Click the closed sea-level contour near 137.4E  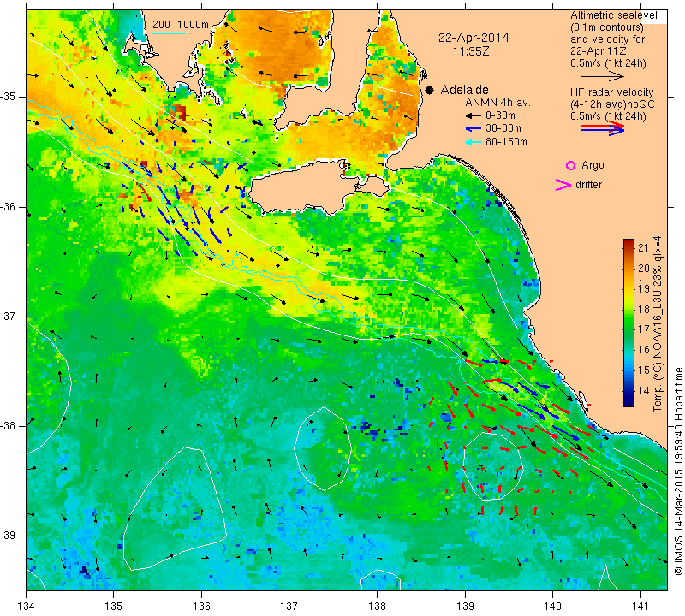coord(323,448)
